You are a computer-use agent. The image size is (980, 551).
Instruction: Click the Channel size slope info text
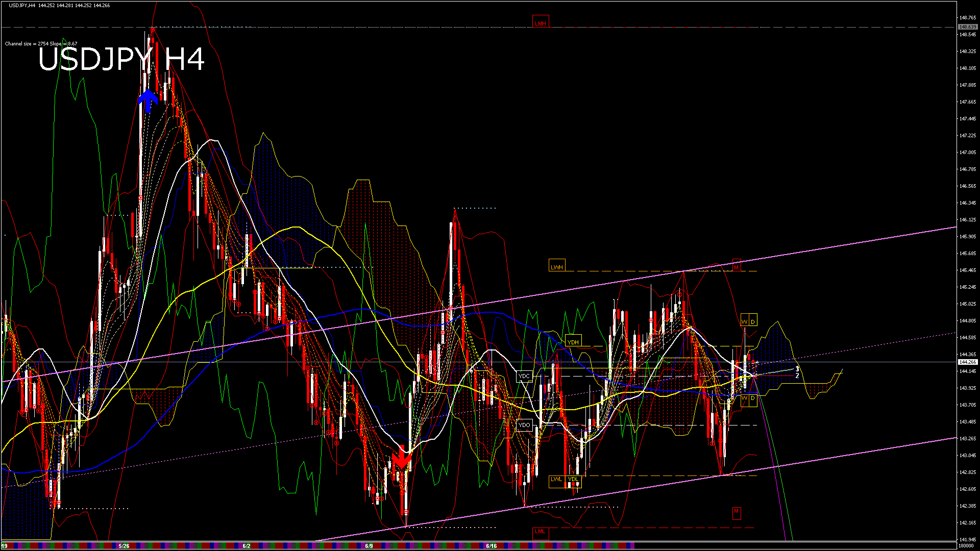41,44
